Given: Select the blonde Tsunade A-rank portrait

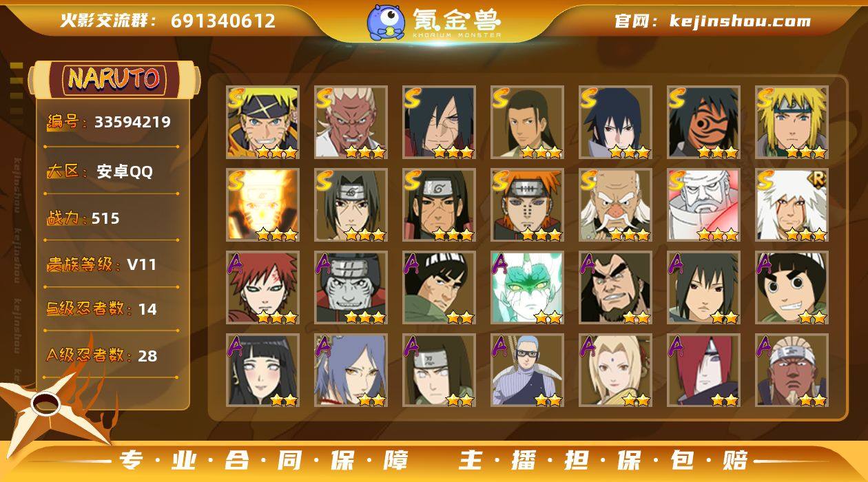Looking at the screenshot, I should pyautogui.click(x=615, y=370).
